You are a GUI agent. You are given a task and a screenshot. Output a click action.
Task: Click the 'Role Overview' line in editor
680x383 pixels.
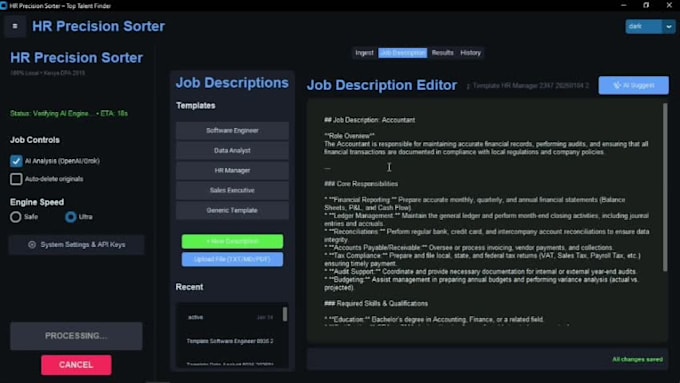coord(350,136)
